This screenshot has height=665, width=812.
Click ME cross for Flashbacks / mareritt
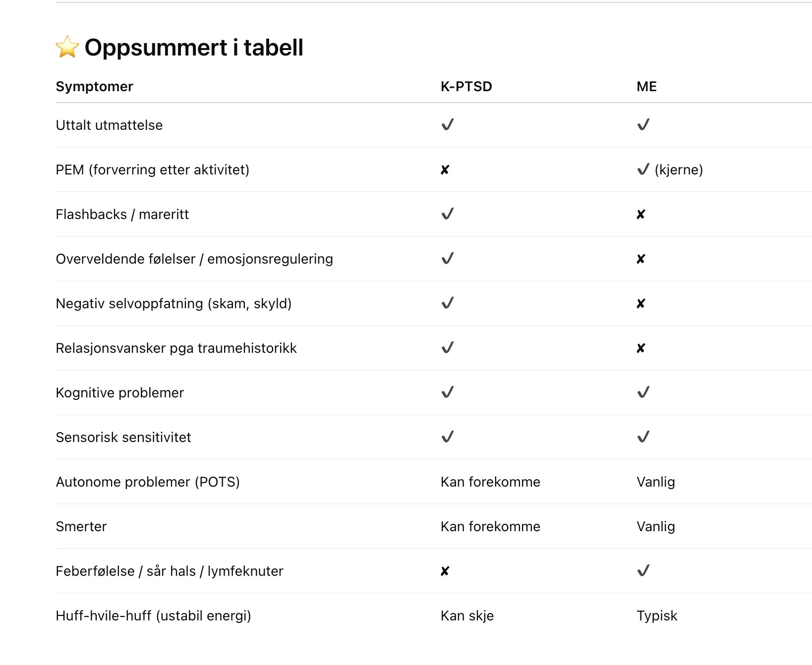(640, 215)
